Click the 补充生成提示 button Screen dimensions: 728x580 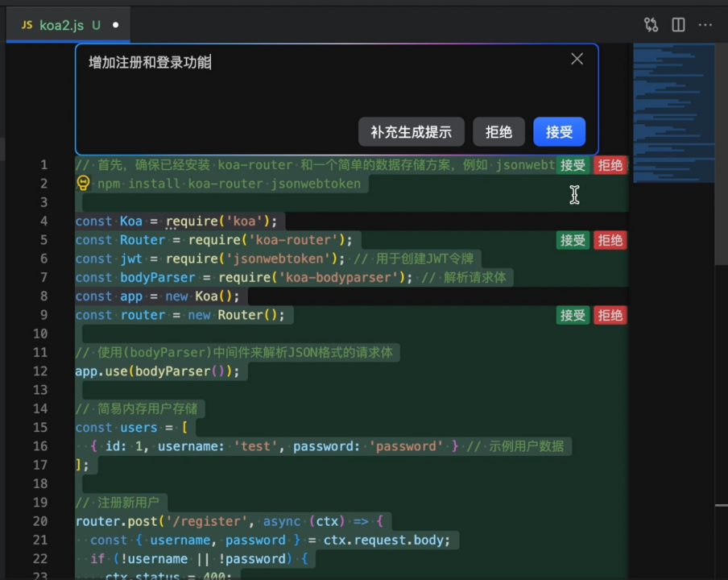coord(411,131)
